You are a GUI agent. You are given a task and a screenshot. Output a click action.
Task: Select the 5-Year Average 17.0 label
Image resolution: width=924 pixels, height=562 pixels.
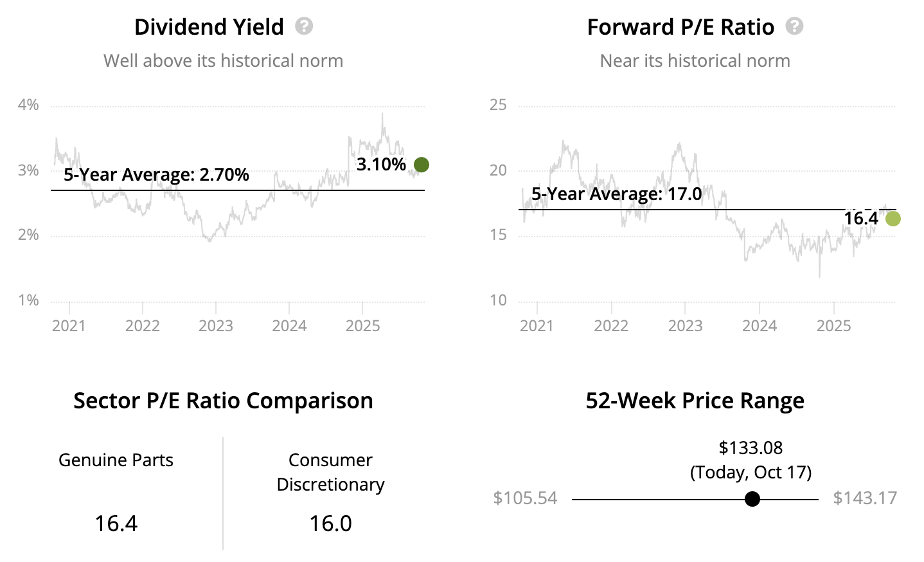coord(616,194)
